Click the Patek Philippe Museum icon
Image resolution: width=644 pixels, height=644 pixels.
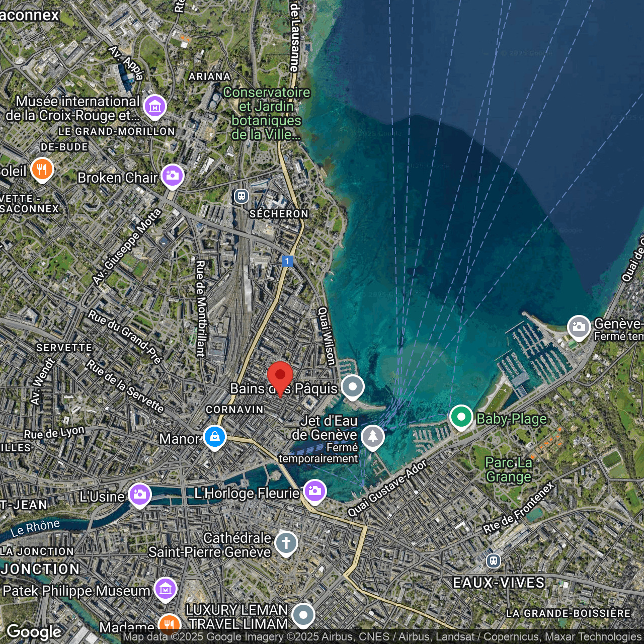click(166, 589)
